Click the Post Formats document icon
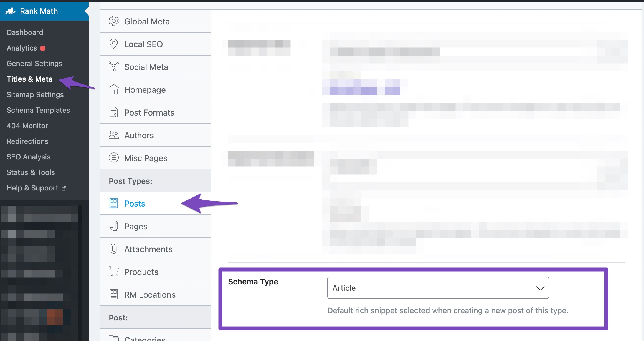Viewport: 644px width, 341px height. click(113, 112)
